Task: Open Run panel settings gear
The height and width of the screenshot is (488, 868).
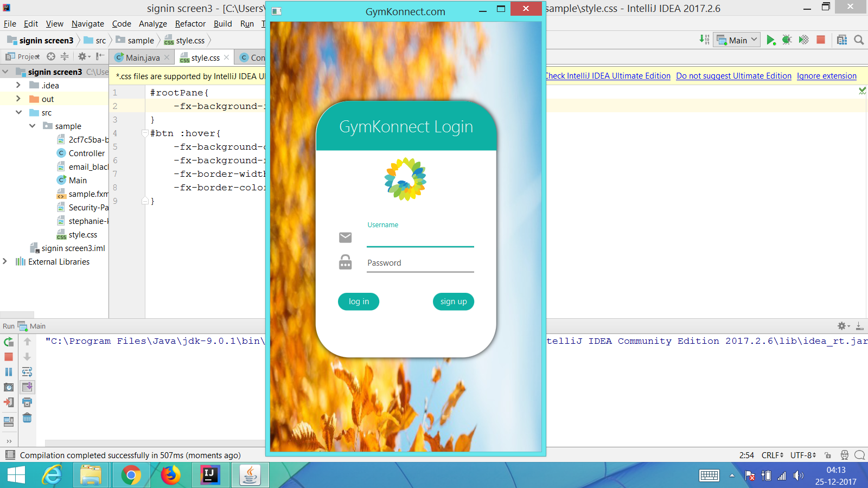Action: pyautogui.click(x=843, y=326)
